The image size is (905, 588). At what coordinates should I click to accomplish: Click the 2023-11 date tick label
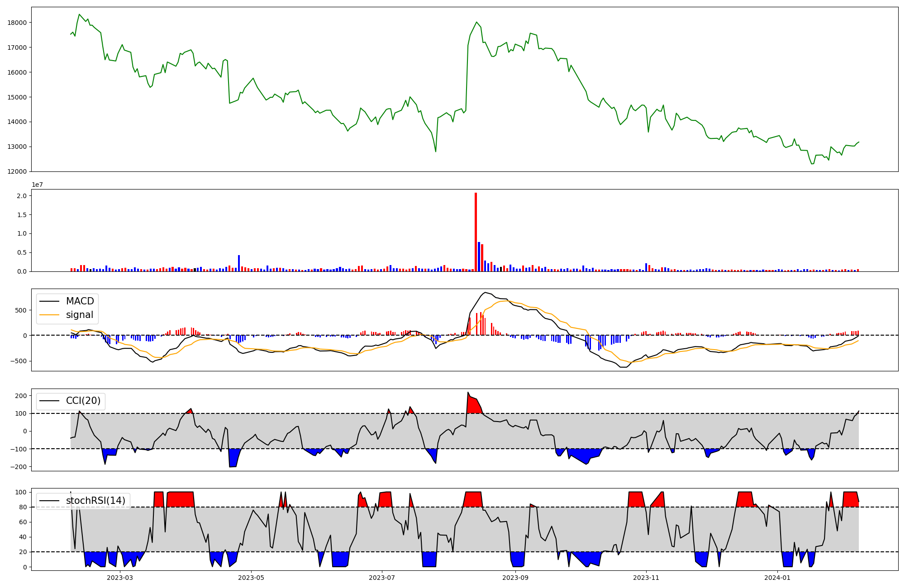click(646, 578)
